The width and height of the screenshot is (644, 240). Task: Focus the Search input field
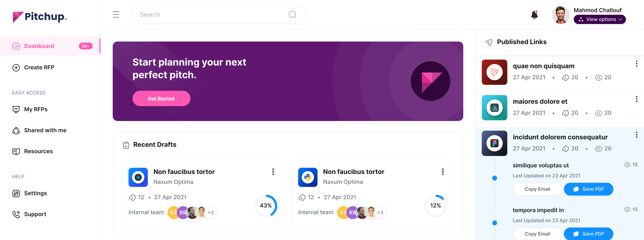click(210, 14)
